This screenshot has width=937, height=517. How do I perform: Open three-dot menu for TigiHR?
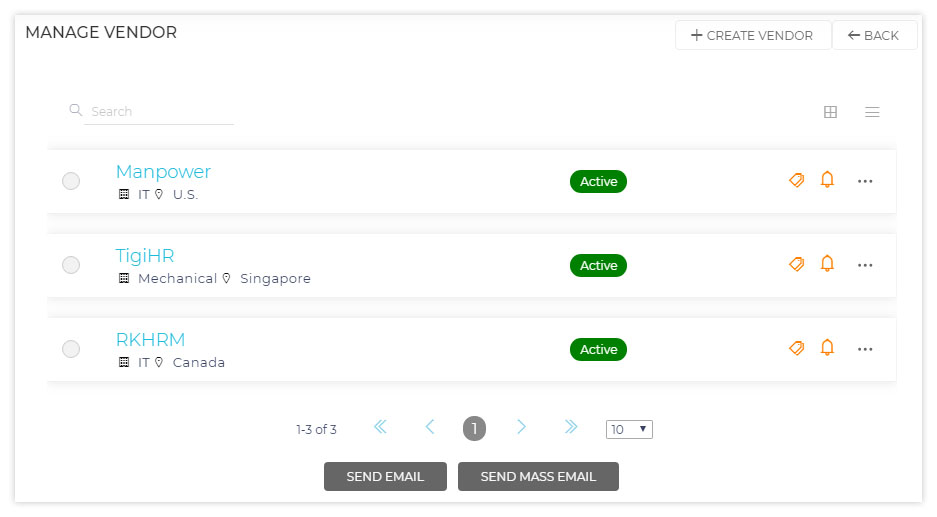[865, 265]
